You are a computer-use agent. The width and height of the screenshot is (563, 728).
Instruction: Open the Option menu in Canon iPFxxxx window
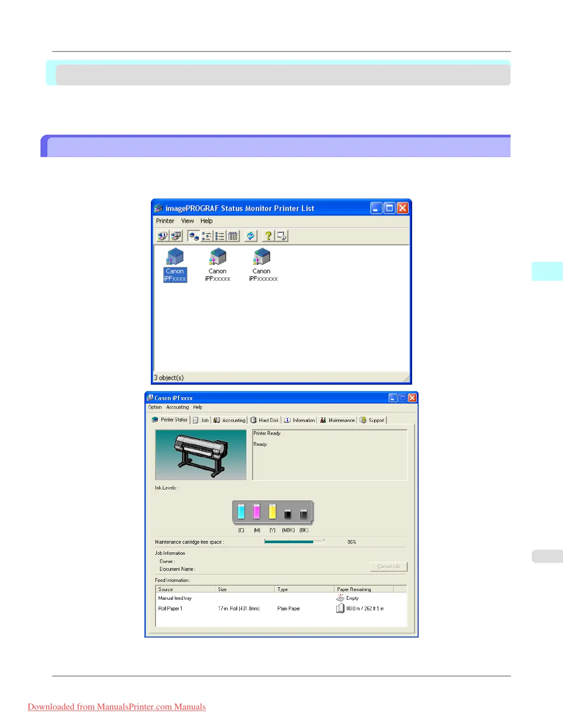click(x=155, y=407)
